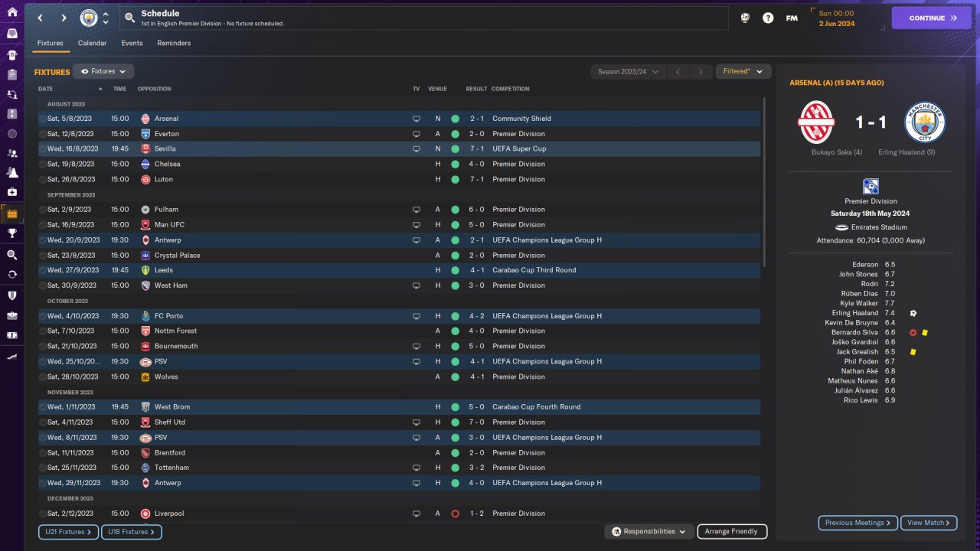
Task: Tick the checkbox on Man UFC 16/9/2023 row
Action: click(x=43, y=225)
